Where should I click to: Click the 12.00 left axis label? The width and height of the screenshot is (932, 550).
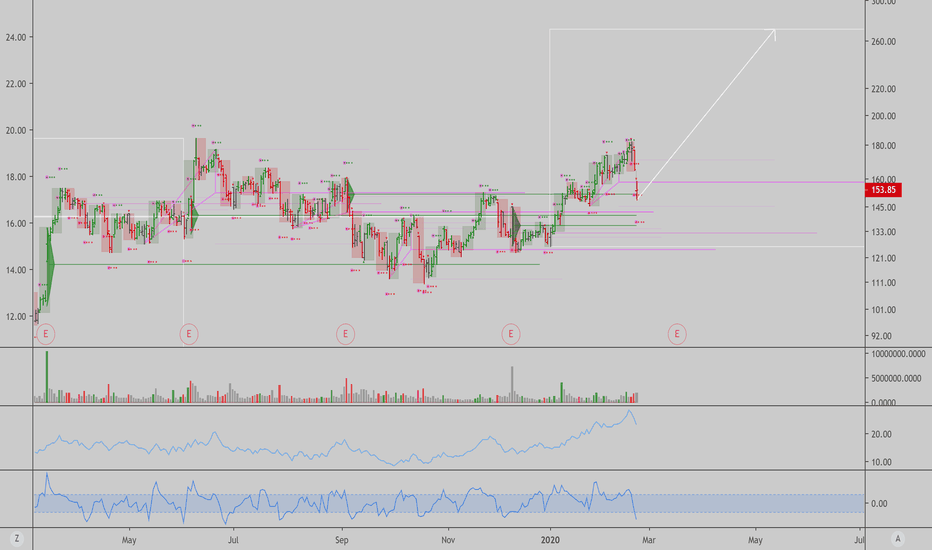point(15,316)
